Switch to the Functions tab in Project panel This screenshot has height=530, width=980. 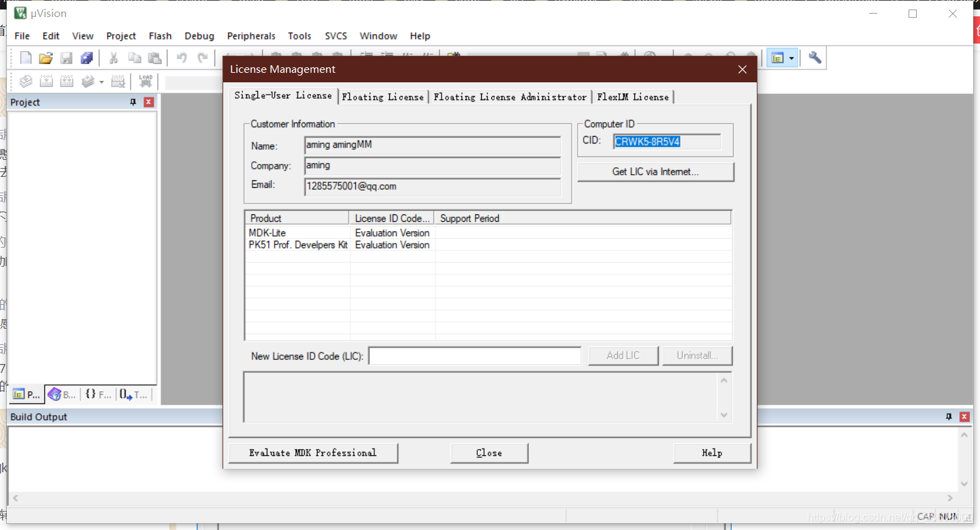99,395
